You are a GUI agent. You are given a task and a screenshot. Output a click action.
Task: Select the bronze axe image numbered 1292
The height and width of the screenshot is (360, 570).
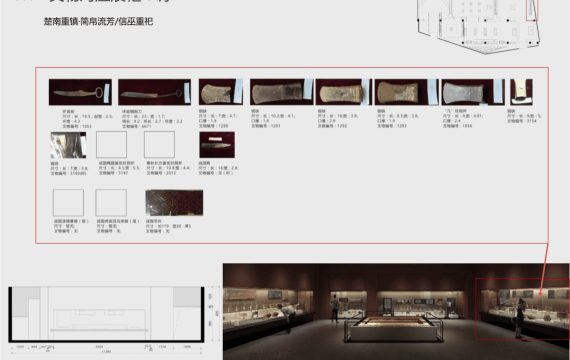[x=344, y=92]
